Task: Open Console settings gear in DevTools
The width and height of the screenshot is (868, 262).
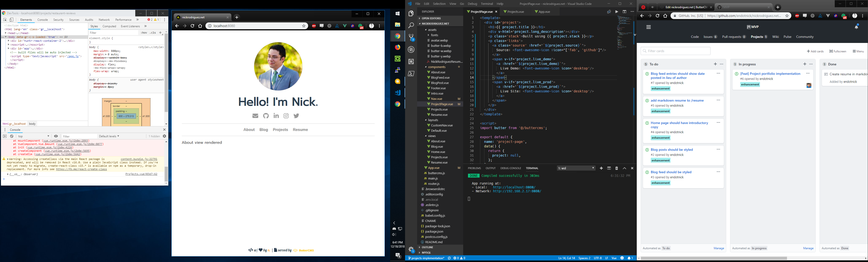Action: 164,136
